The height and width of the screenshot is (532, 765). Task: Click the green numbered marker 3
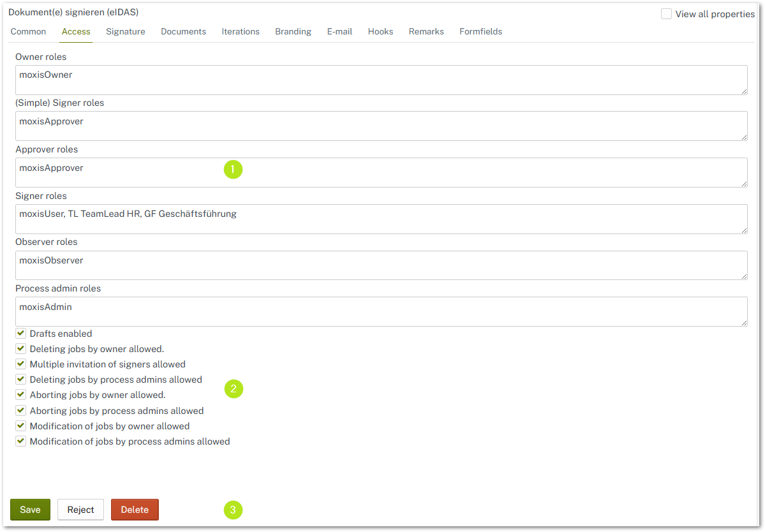click(x=233, y=510)
